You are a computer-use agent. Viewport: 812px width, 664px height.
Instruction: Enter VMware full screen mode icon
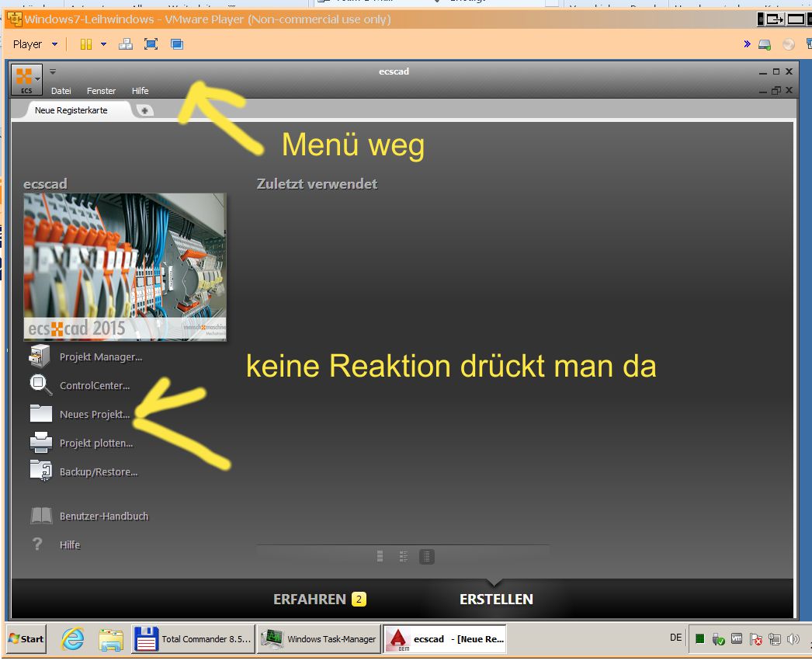pos(151,44)
